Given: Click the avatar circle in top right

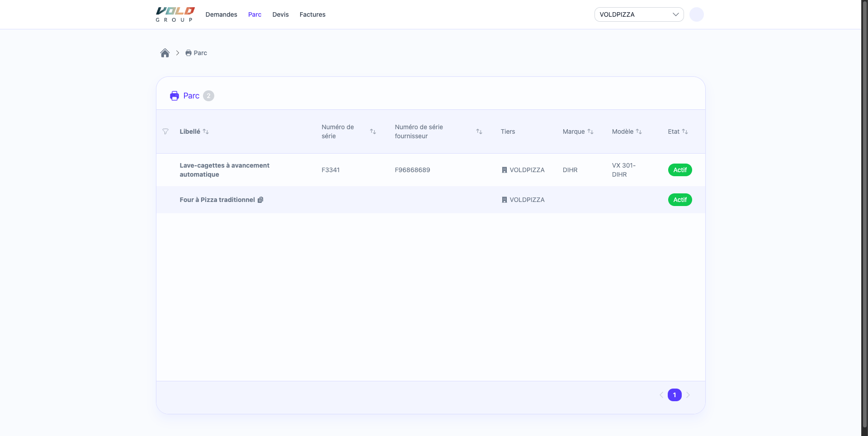Looking at the screenshot, I should 697,14.
